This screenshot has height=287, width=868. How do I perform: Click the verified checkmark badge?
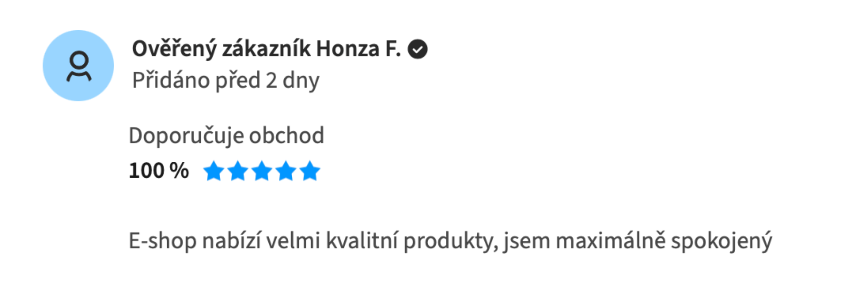point(417,49)
